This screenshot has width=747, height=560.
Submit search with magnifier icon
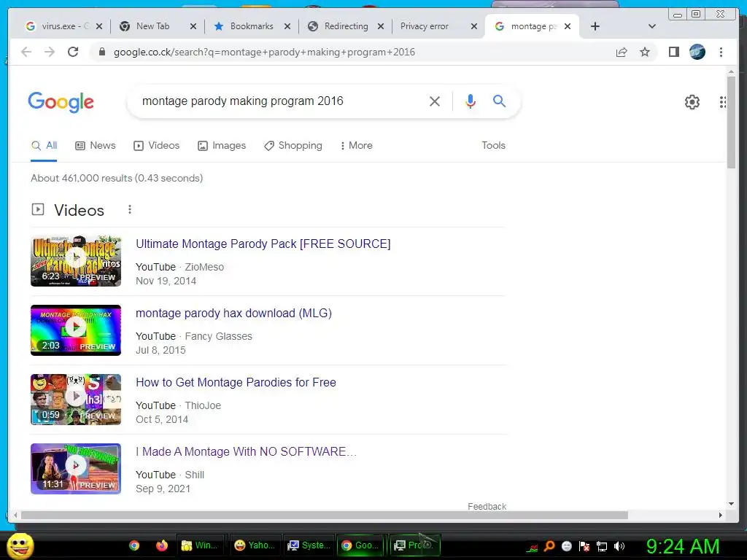point(499,101)
